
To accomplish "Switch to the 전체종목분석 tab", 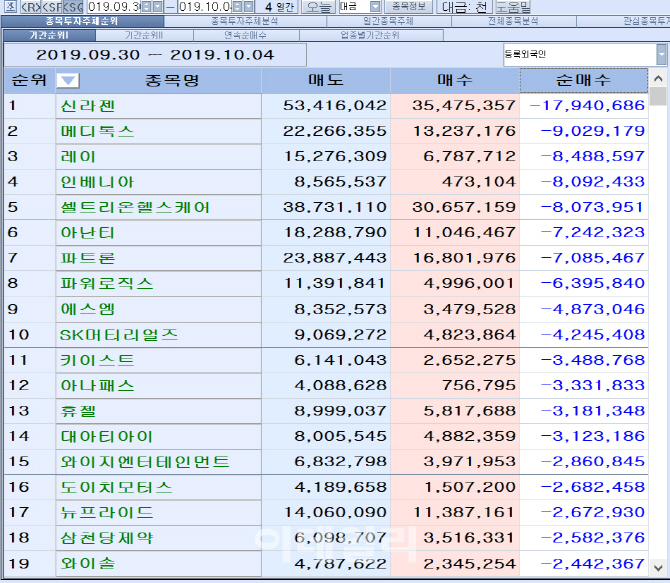I will click(513, 21).
